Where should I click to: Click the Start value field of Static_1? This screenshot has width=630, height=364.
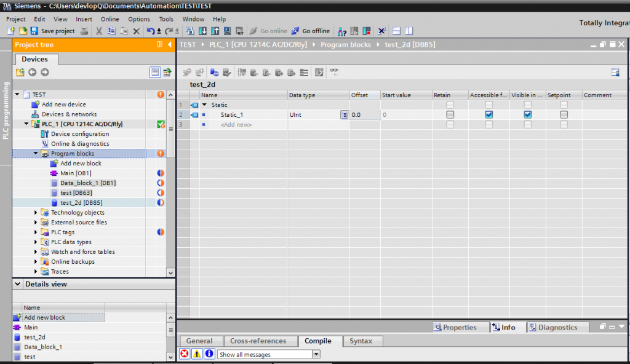pyautogui.click(x=406, y=115)
